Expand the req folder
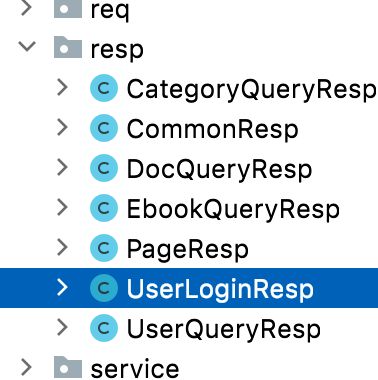 coord(26,7)
